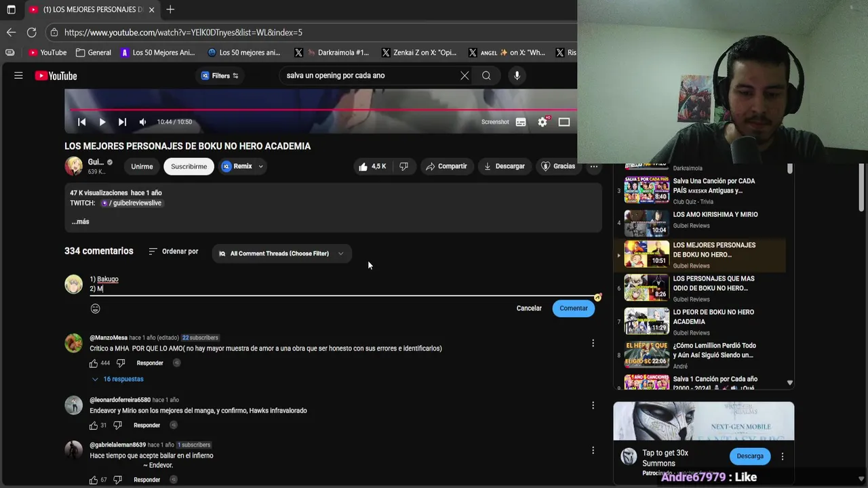Reply to @leonardoferreira6580 comment
This screenshot has width=868, height=488.
[146, 426]
